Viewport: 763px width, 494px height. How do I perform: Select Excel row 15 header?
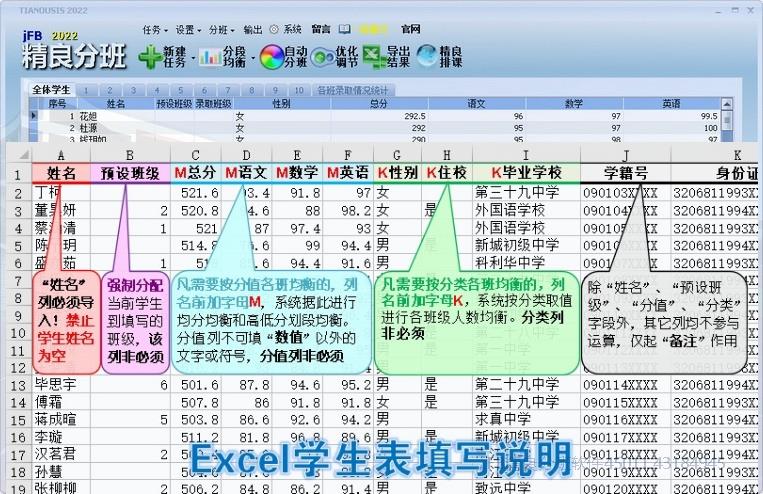pyautogui.click(x=18, y=420)
